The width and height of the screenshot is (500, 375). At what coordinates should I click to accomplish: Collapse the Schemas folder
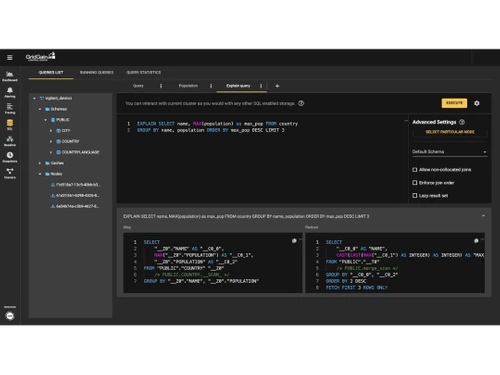click(40, 109)
